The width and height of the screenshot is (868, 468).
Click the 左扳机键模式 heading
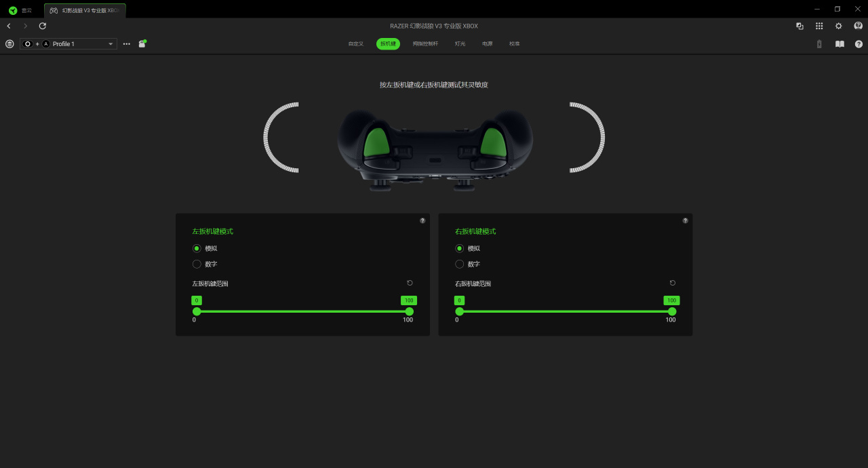tap(212, 231)
